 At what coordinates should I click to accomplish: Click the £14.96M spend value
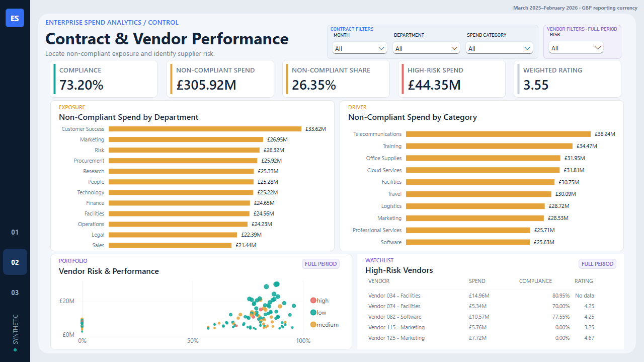coord(479,296)
